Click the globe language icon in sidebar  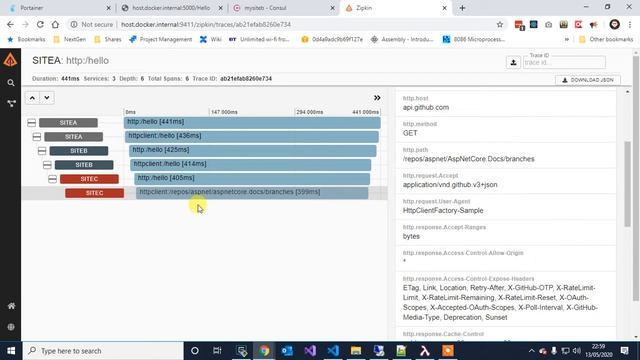tap(11, 327)
